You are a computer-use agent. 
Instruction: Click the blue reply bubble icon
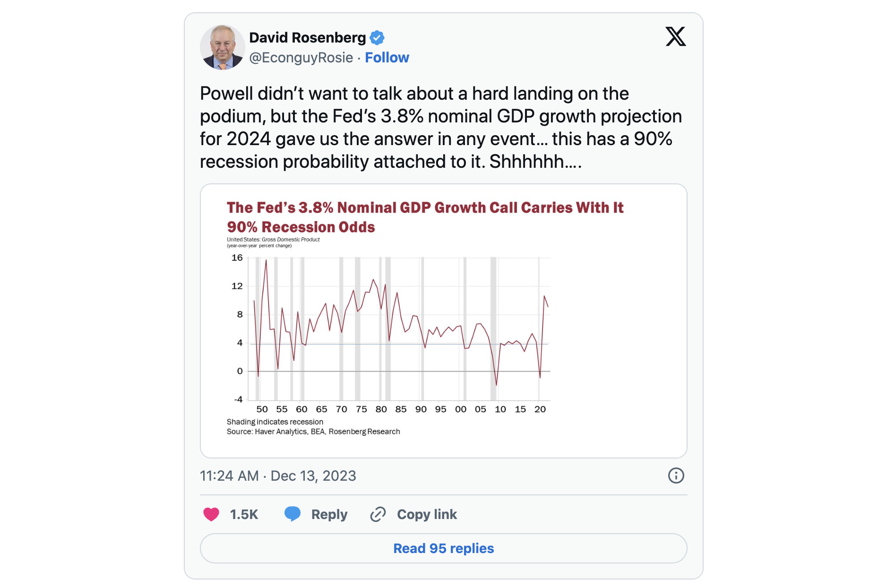293,514
